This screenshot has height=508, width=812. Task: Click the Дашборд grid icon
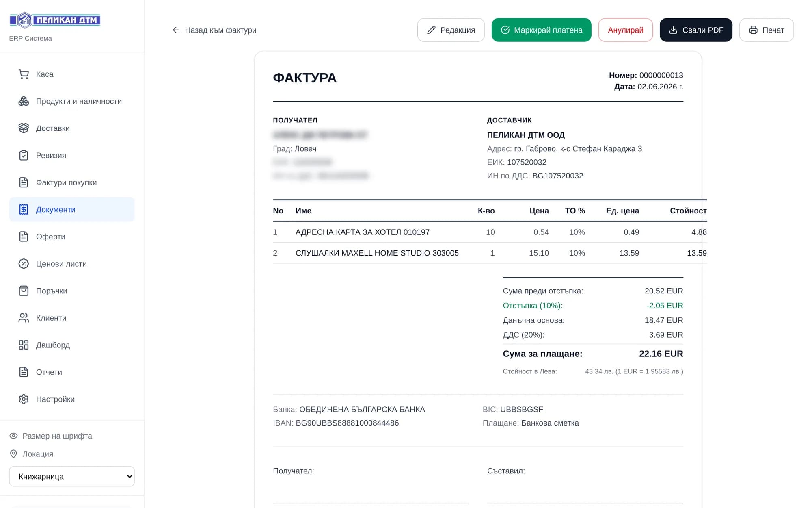click(x=24, y=345)
